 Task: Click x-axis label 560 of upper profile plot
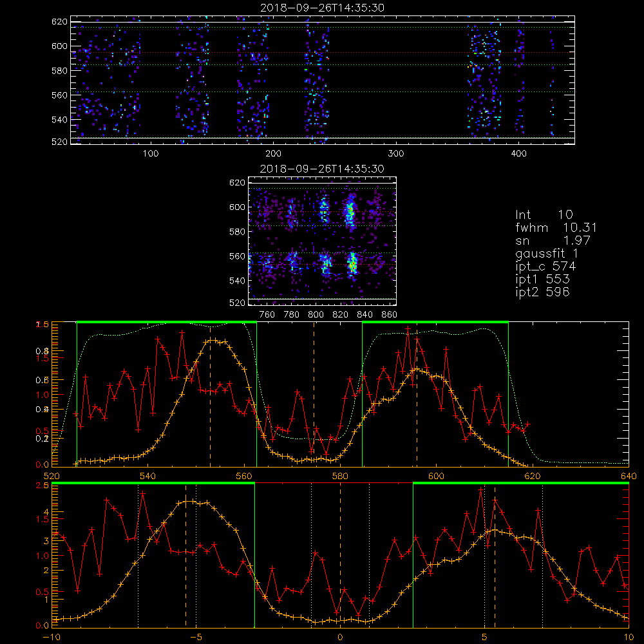tap(244, 476)
